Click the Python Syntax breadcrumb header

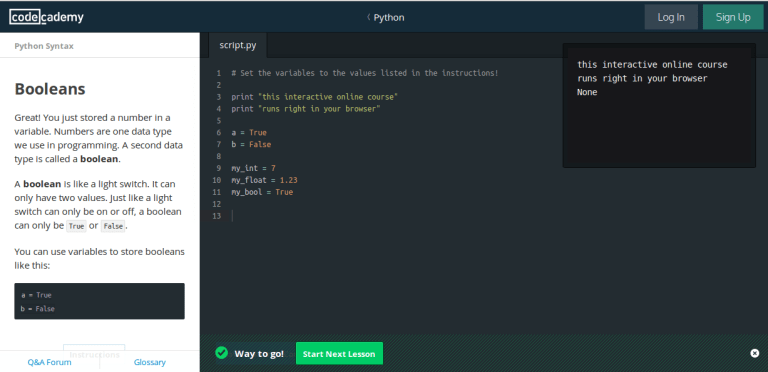point(44,46)
